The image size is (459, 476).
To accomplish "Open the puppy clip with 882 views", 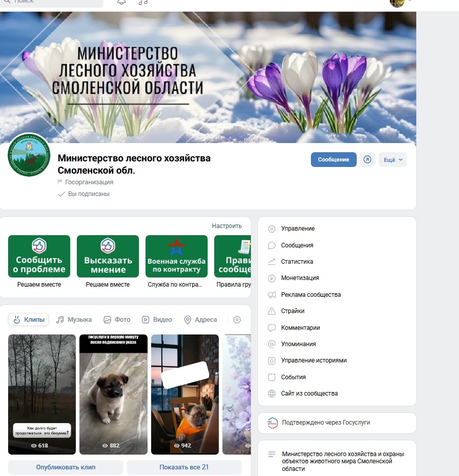I will coord(113,395).
